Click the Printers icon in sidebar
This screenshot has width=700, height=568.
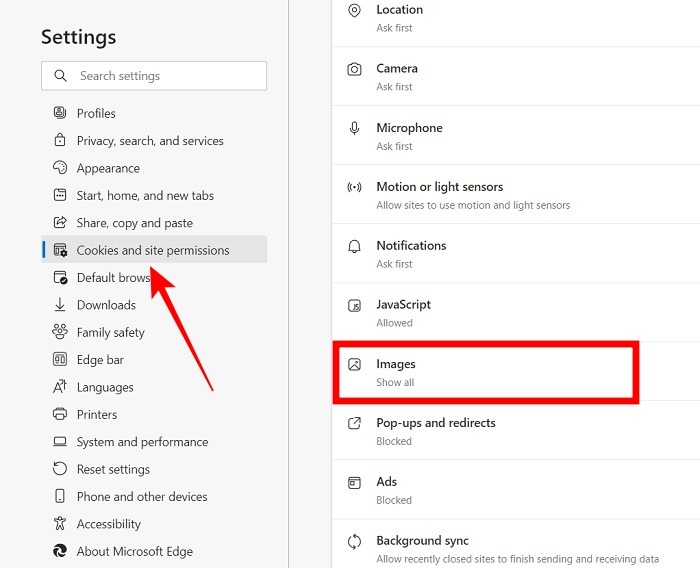click(60, 414)
